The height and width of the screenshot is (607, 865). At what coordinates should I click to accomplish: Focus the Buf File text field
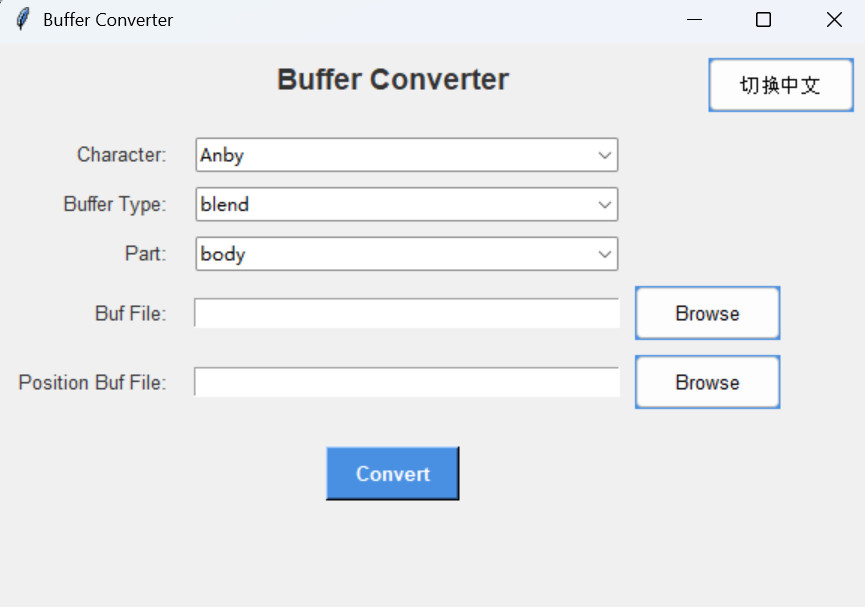[406, 314]
